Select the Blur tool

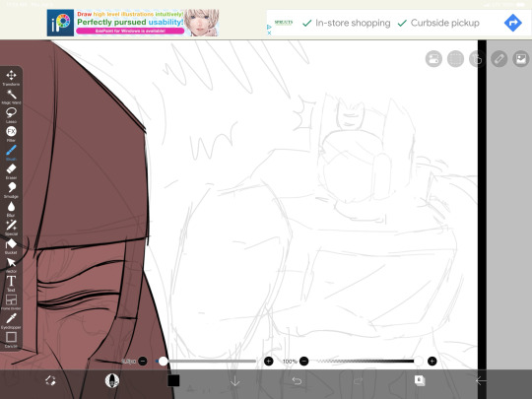tap(11, 208)
